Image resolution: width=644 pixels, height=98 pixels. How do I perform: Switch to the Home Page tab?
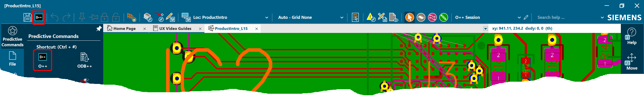tap(124, 29)
